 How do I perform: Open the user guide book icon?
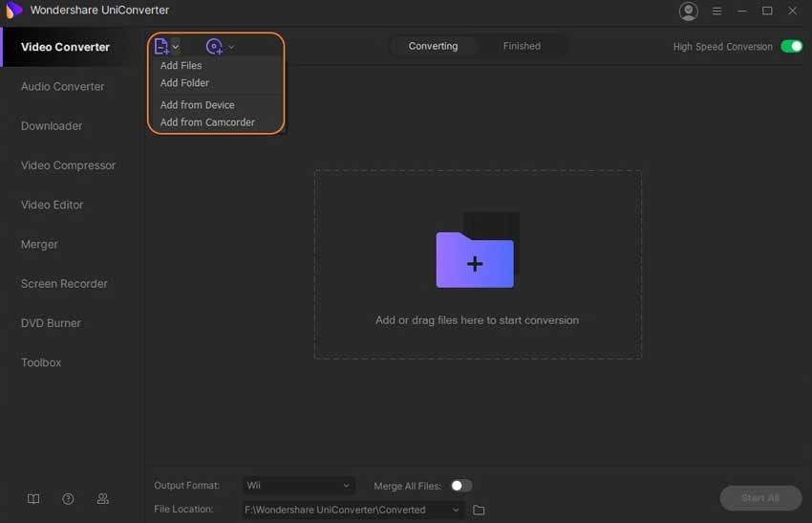[33, 499]
